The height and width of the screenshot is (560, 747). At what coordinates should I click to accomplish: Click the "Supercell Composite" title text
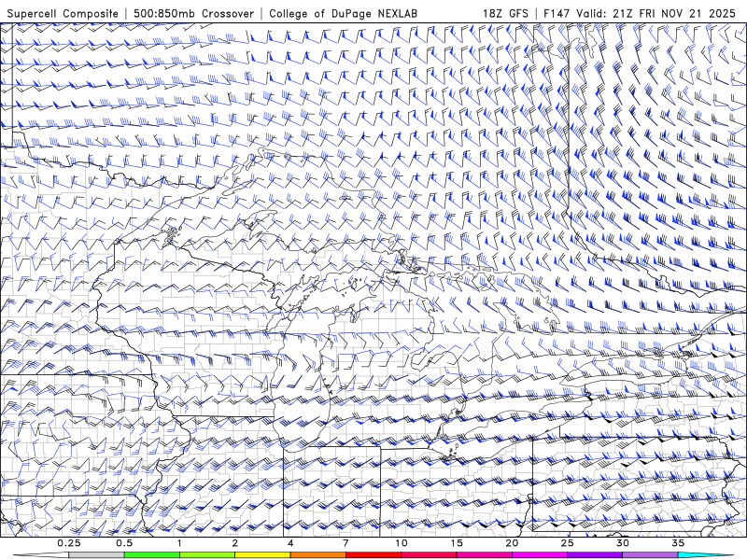63,14
